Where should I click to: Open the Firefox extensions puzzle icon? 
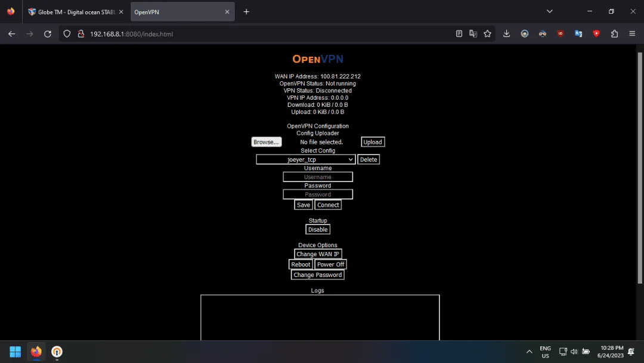614,33
